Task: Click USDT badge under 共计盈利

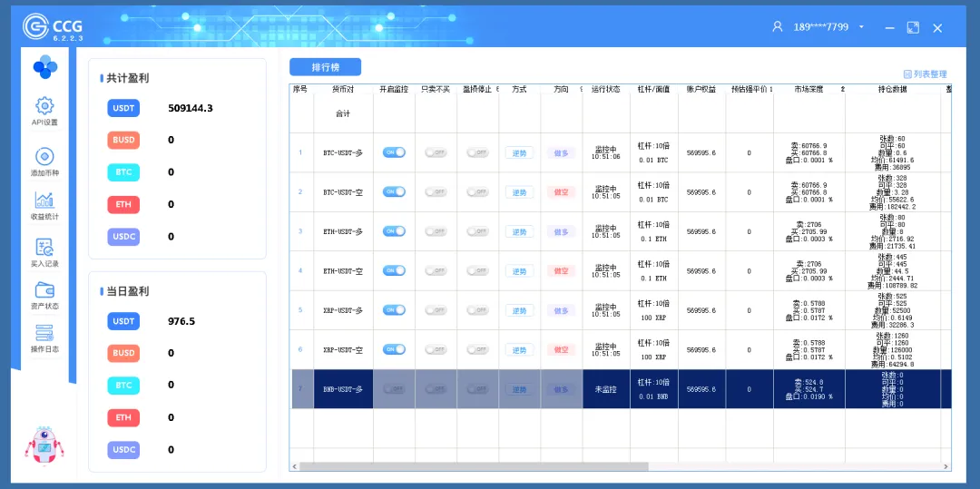Action: pos(123,108)
